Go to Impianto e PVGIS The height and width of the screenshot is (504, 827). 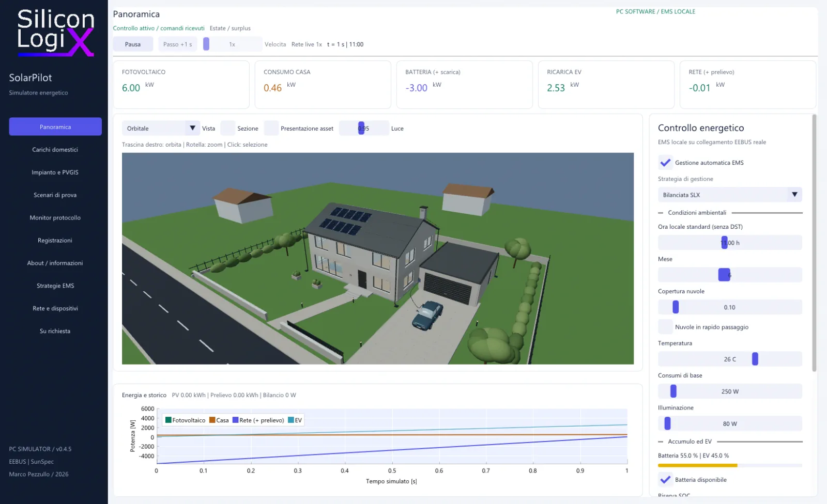pos(55,172)
